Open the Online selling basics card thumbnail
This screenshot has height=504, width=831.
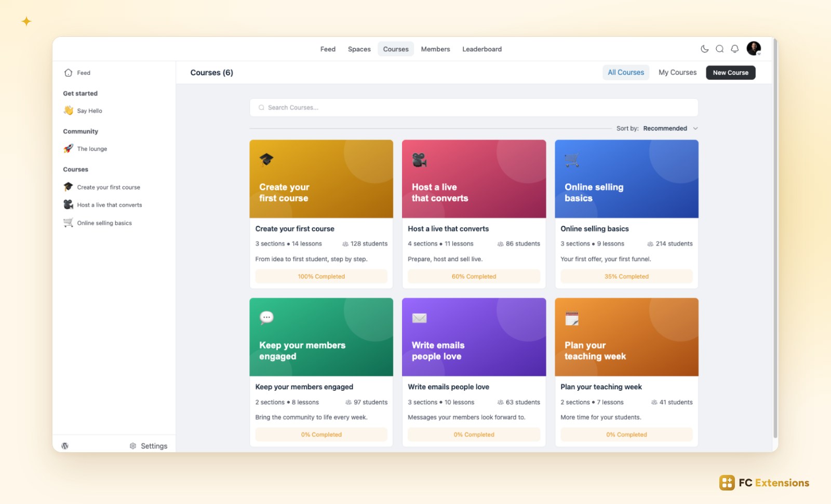(x=626, y=179)
